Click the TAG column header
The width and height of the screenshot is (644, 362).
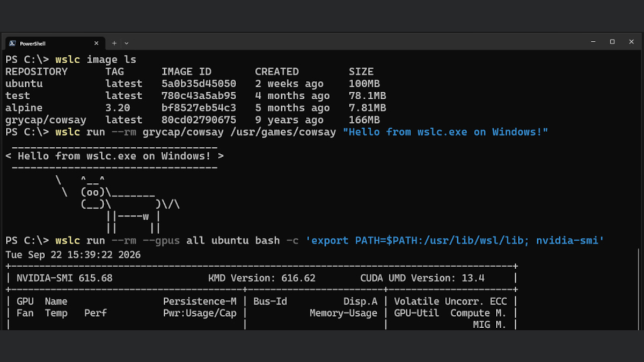click(x=114, y=72)
